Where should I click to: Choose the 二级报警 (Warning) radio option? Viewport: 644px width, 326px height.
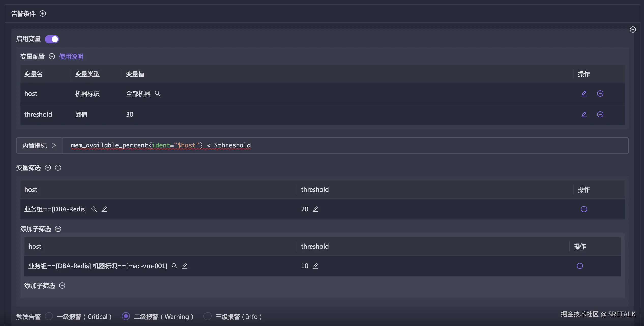coord(126,316)
